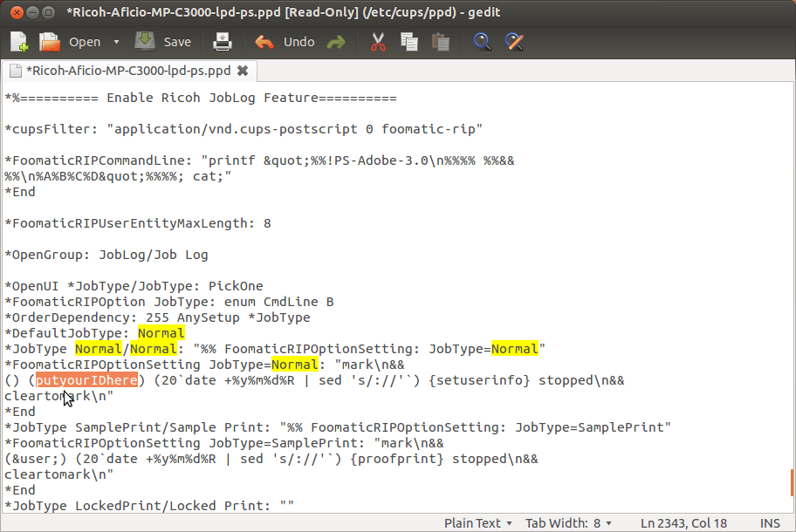Click the document icon on the tab

(x=16, y=71)
